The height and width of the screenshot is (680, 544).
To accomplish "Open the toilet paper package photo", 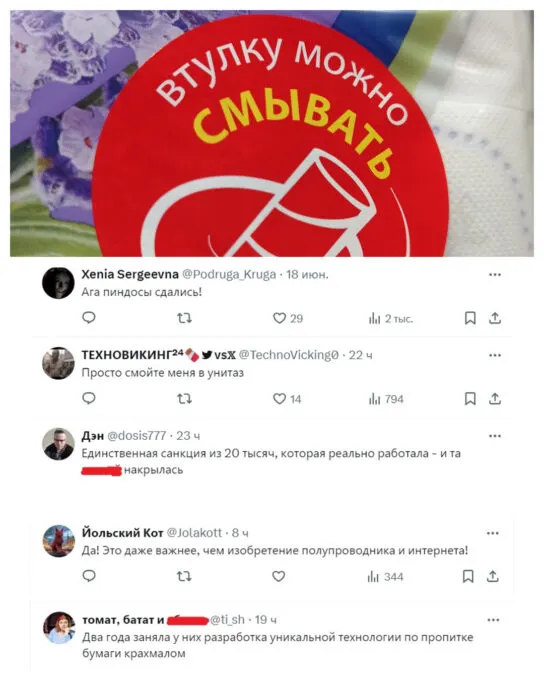I will (272, 134).
